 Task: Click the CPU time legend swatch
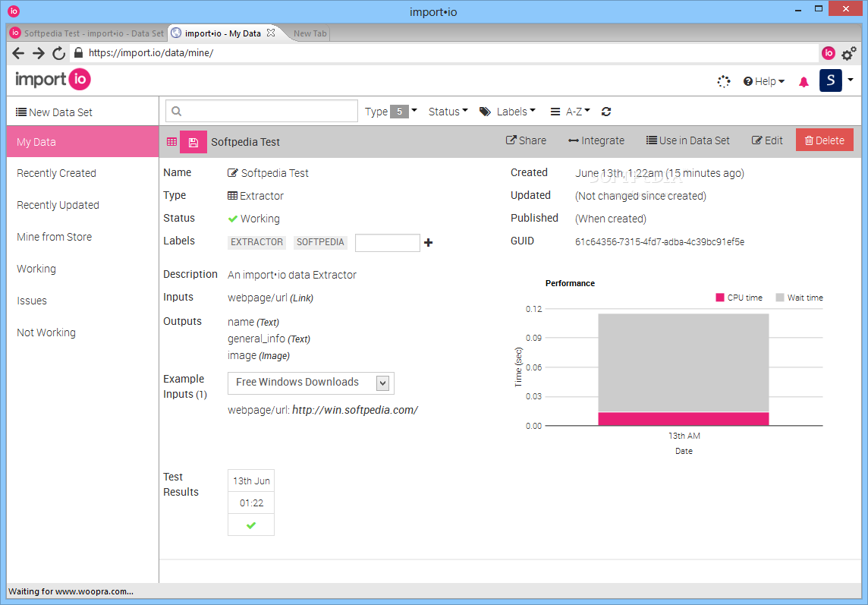719,298
